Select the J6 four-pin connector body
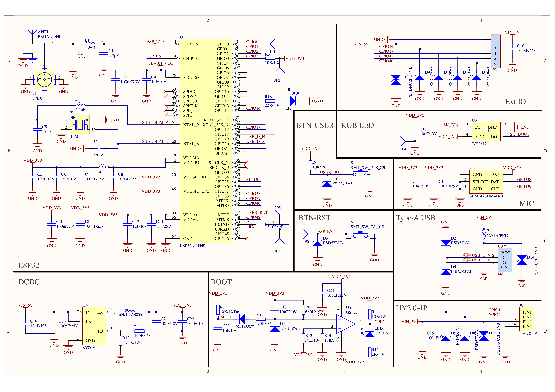Viewport: 555px width, 392px height. click(526, 319)
